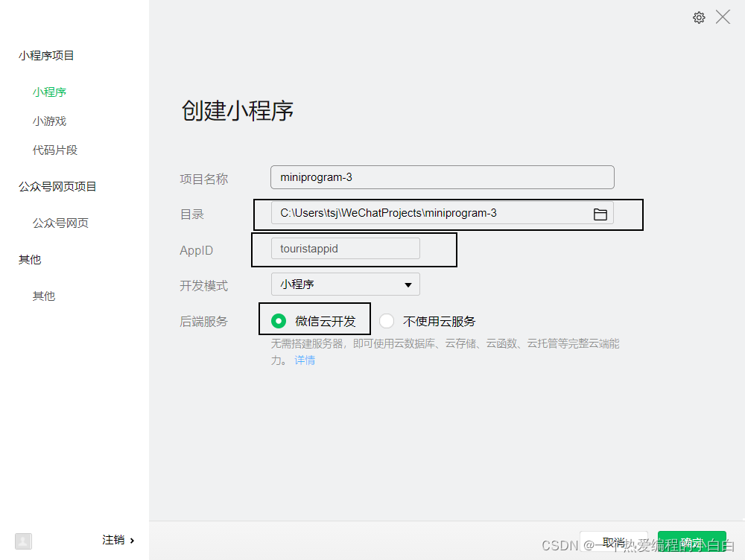
Task: Click the 小程序项目 section heading
Action: (46, 56)
